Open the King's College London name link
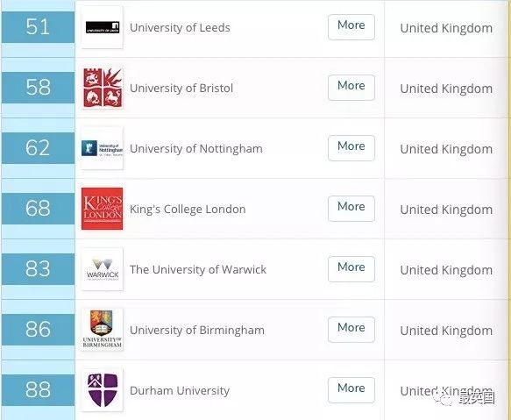511x420 pixels. point(188,210)
